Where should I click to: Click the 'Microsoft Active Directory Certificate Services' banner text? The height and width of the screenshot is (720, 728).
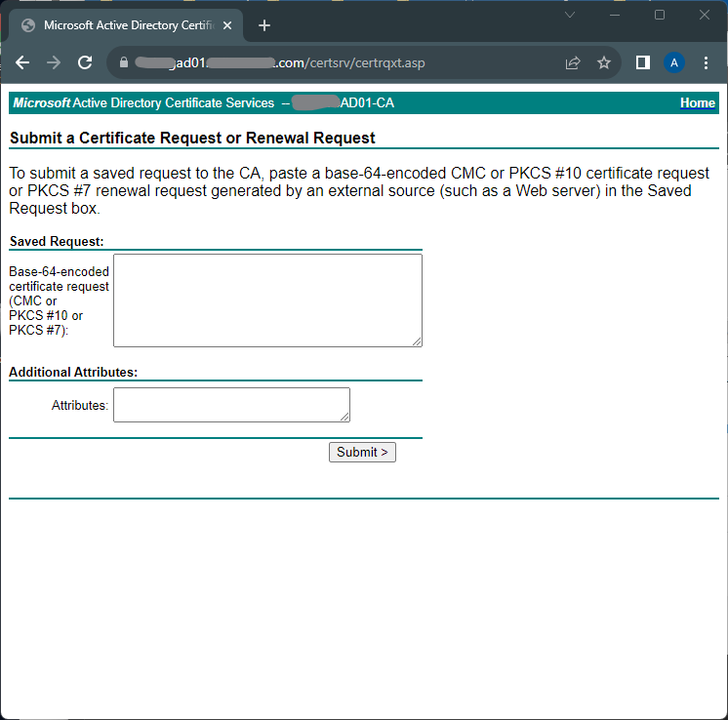tap(143, 102)
